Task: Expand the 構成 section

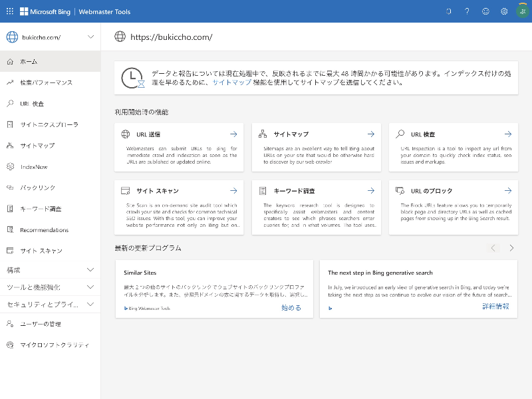Action: point(51,270)
